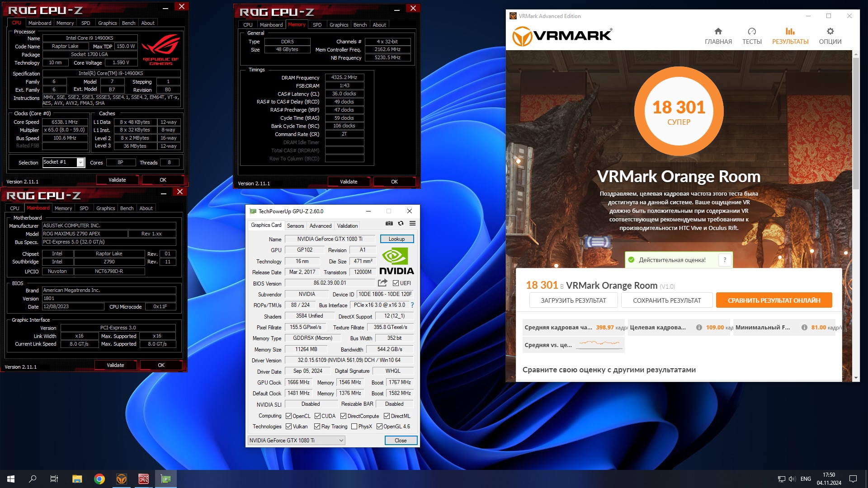Screen dimensions: 868x488
Task: Click the VRMark scrollbar down arrow
Action: point(855,378)
